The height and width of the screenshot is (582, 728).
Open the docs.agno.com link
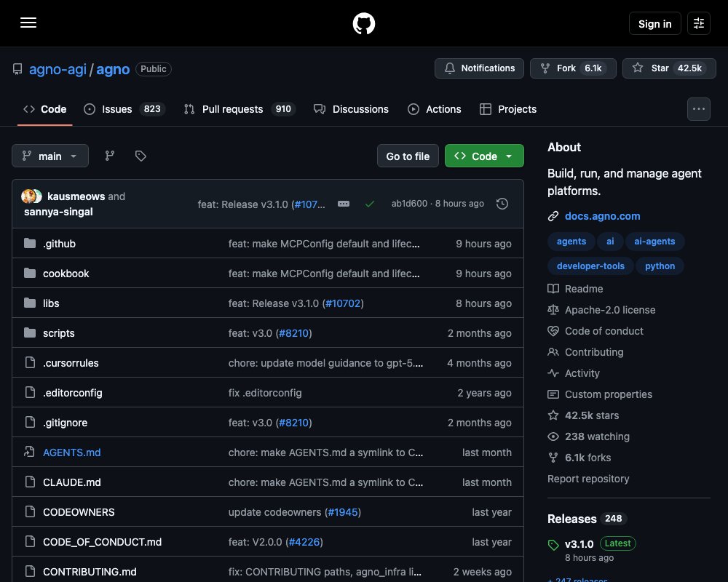tap(602, 216)
